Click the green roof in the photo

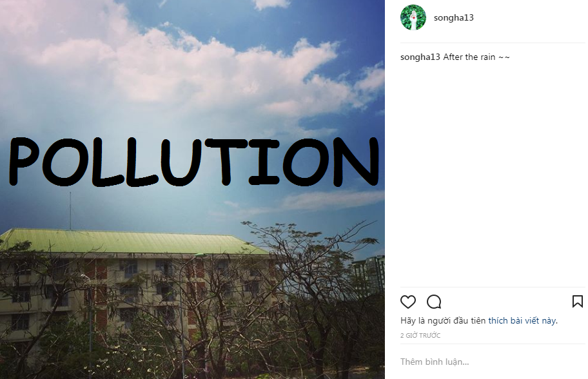click(x=129, y=241)
